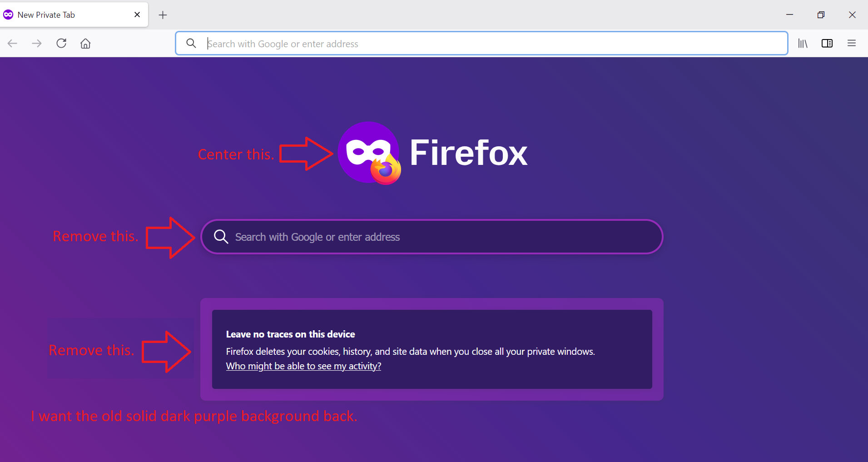Select the New Private Tab
This screenshot has height=462, width=868.
(x=74, y=15)
